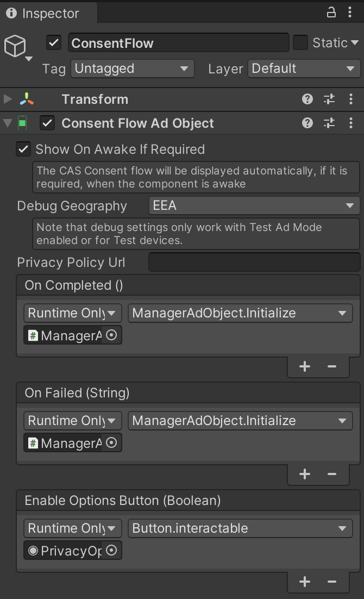
Task: Toggle ConsentFlow GameObject active checkbox
Action: (x=54, y=43)
